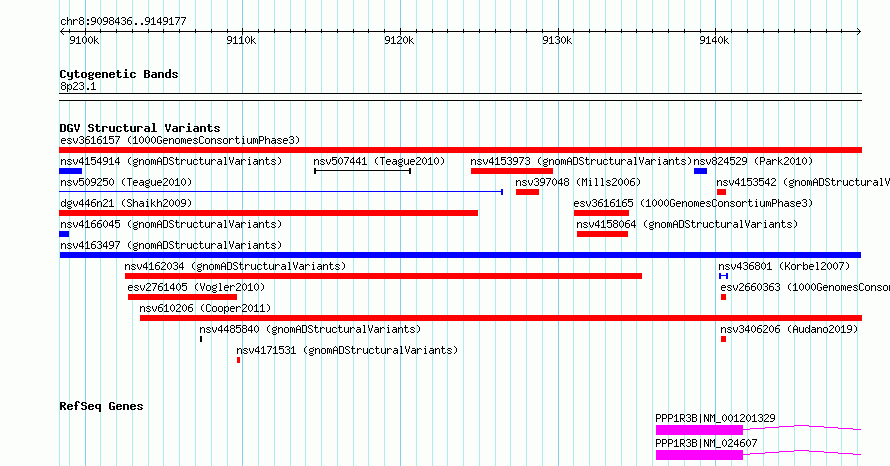Click the chr8:9098436..9149177 region label

point(123,22)
